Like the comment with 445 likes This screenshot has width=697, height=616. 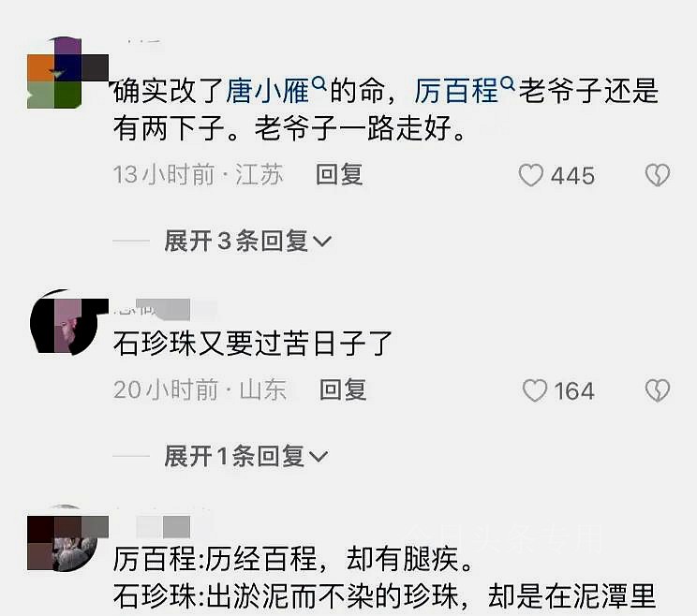(x=531, y=175)
